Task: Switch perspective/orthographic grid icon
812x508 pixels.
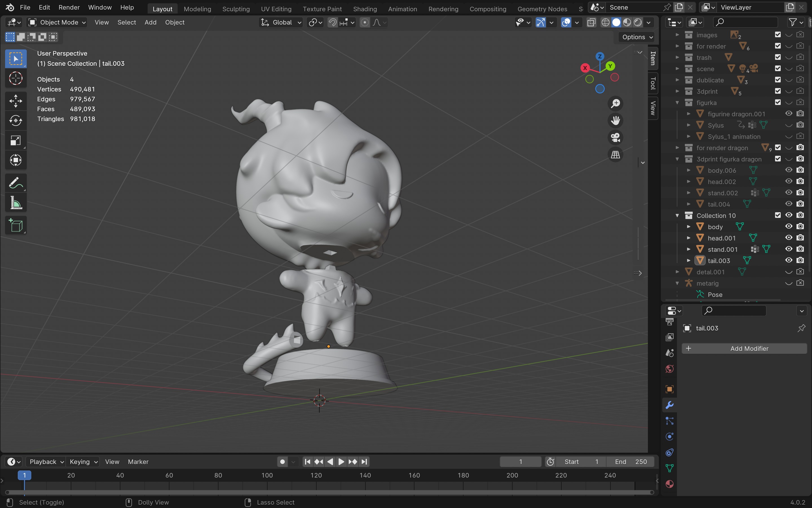Action: [615, 155]
